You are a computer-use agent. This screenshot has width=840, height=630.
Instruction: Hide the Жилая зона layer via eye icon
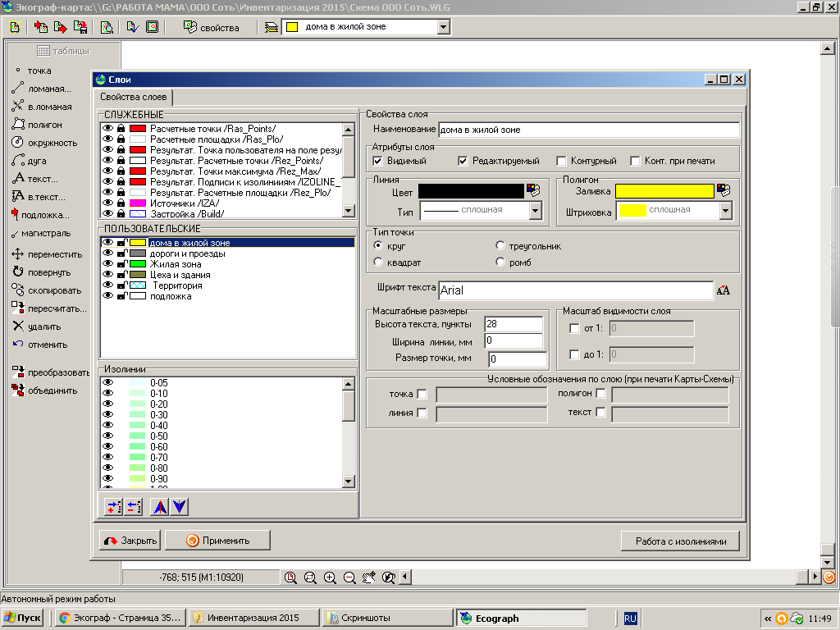pyautogui.click(x=107, y=264)
